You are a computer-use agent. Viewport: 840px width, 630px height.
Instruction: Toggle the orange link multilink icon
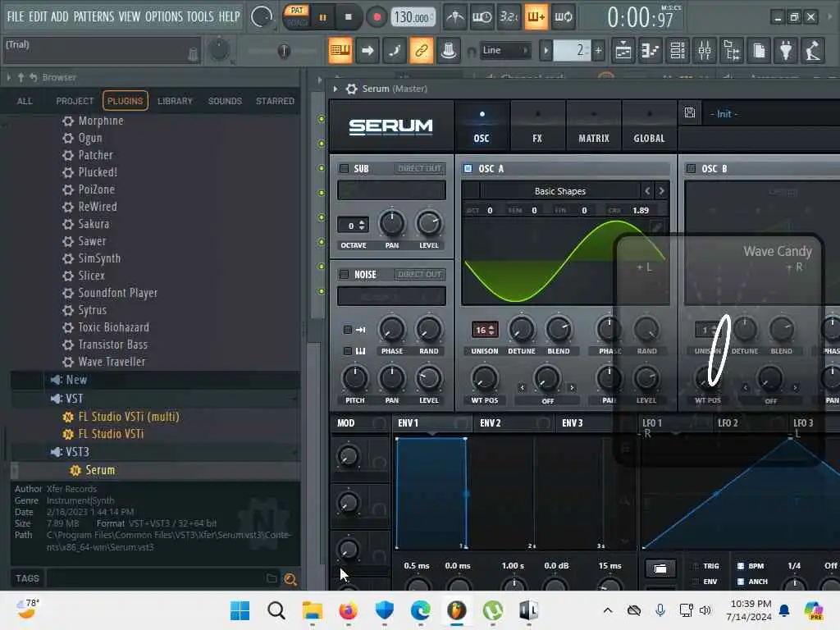[x=422, y=51]
